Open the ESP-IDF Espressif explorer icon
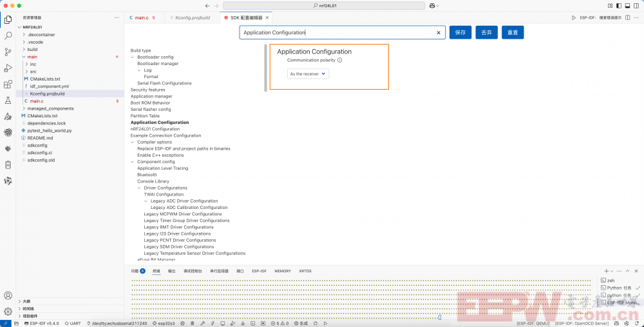 pos(8,132)
